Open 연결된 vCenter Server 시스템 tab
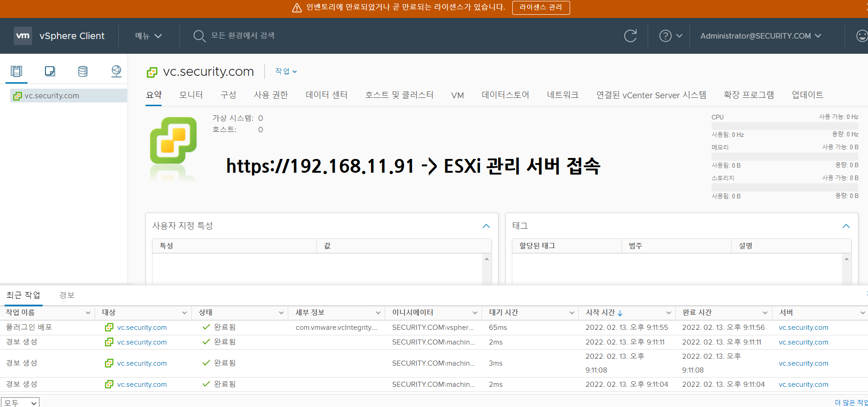 [651, 95]
